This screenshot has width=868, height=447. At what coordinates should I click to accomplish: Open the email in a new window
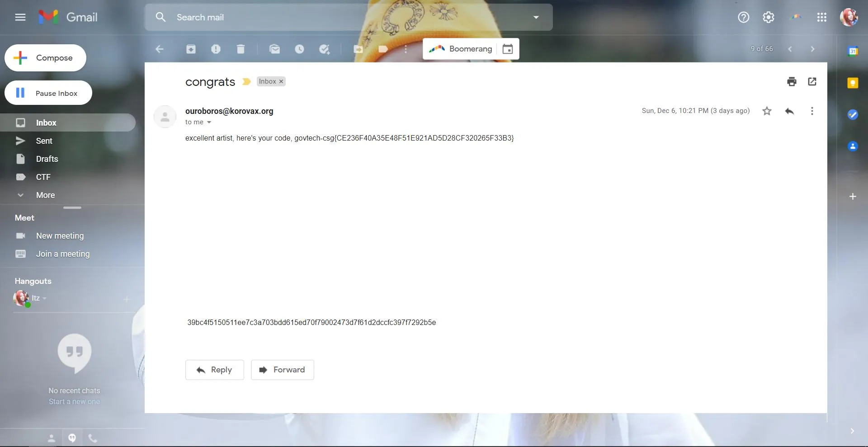(812, 82)
